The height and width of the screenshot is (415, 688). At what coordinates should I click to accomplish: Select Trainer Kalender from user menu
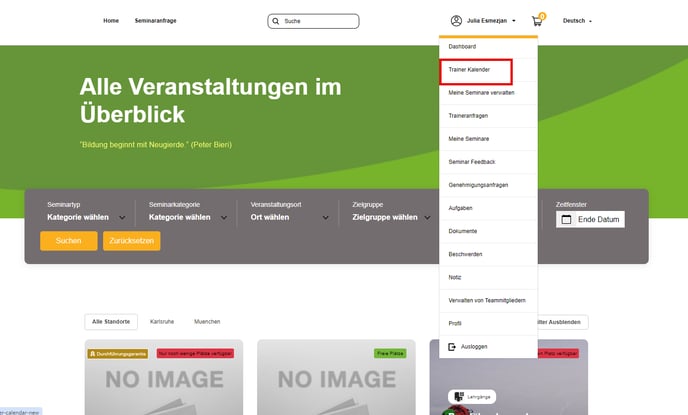point(469,70)
